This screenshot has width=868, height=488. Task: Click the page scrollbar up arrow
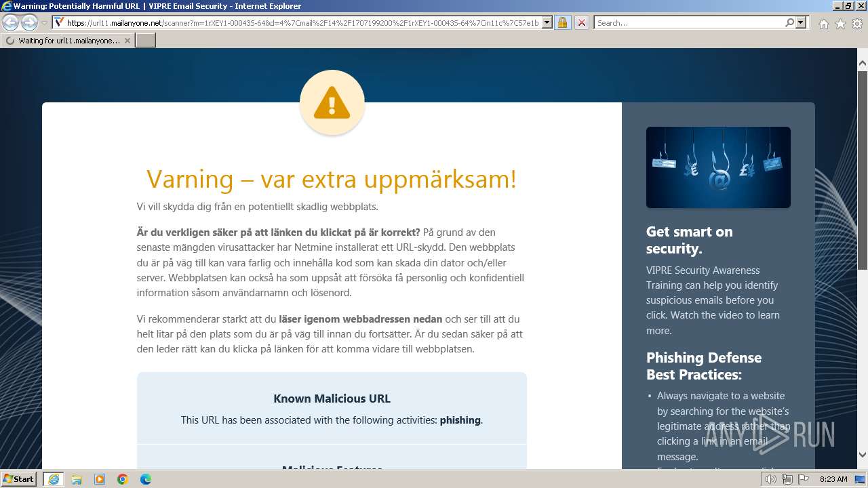point(862,64)
